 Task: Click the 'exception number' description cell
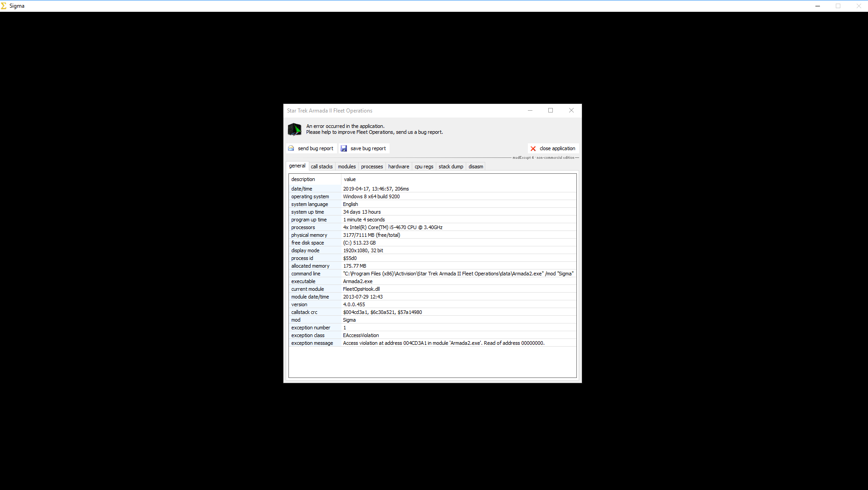[x=311, y=328]
